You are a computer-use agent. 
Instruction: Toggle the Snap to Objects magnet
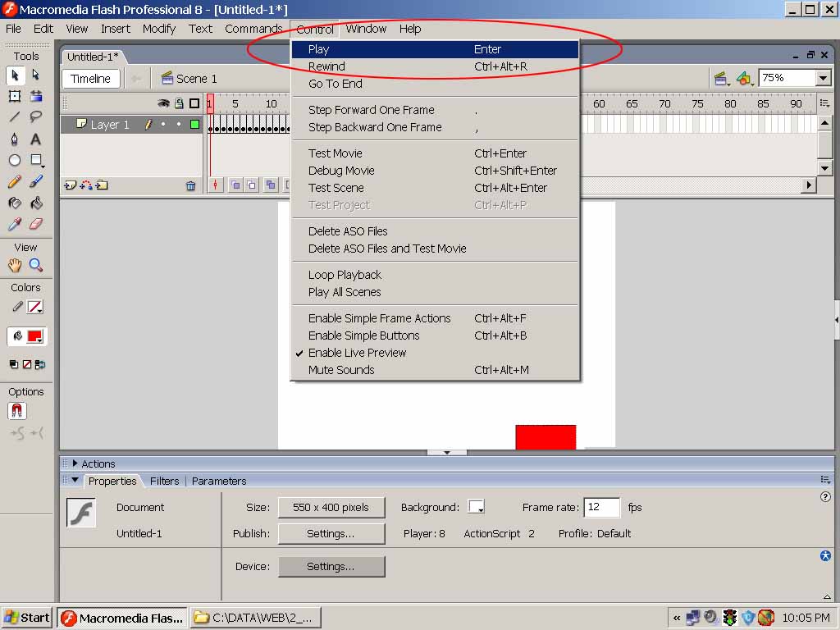pos(17,411)
